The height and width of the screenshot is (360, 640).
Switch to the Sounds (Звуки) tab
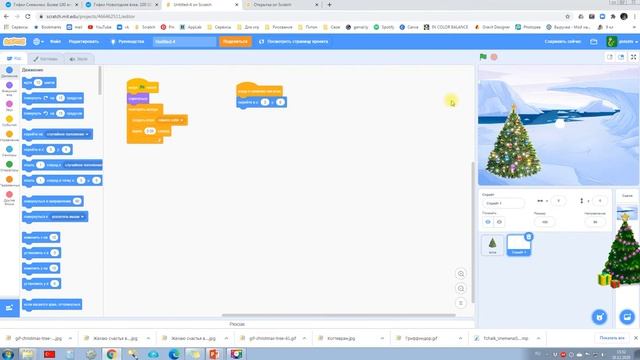coord(79,59)
